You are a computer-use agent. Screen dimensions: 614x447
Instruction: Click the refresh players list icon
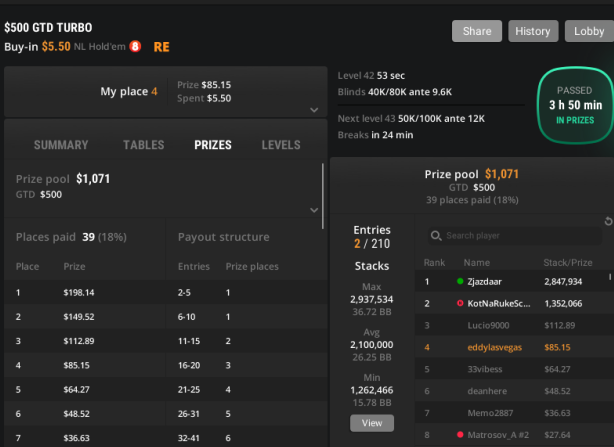click(608, 222)
